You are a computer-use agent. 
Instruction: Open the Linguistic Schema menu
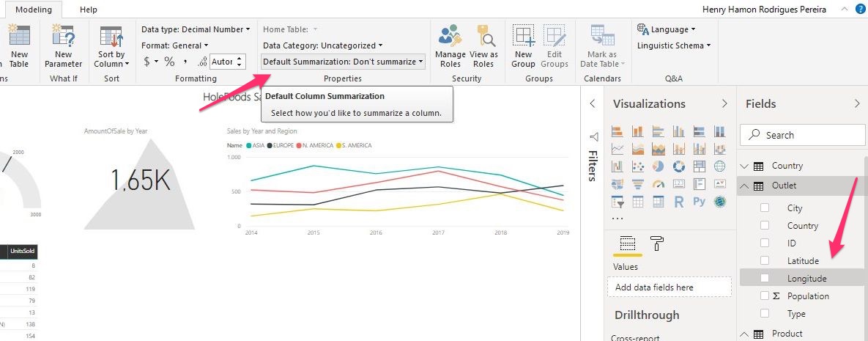click(x=673, y=45)
